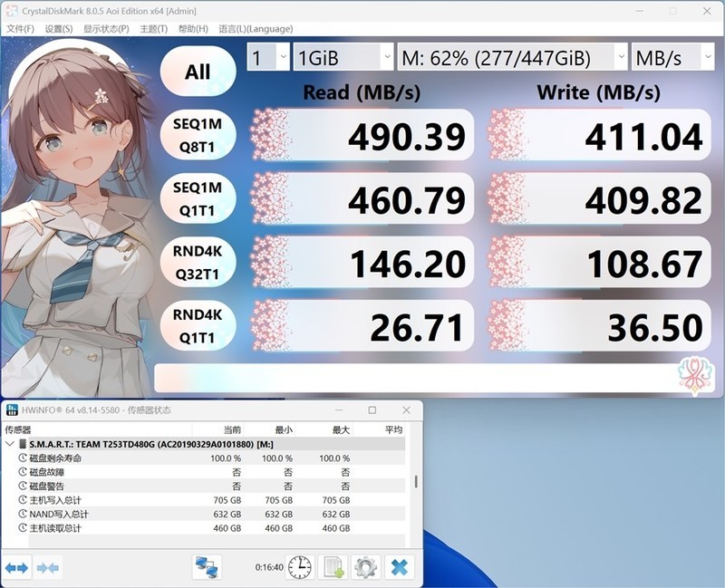The image size is (725, 588).
Task: Open the 显示状态(P) menu
Action: [x=106, y=29]
